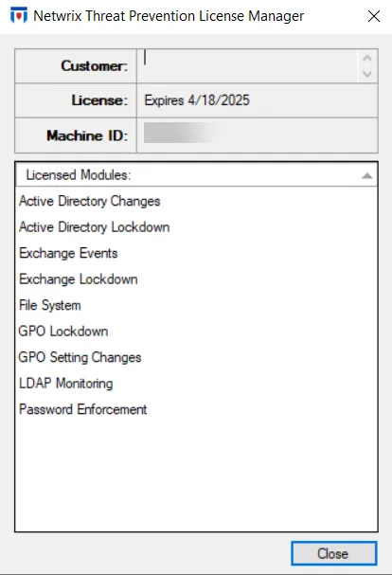Screen dimensions: 392x575
Task: Select the Password Enforcement module
Action: pyautogui.click(x=83, y=409)
